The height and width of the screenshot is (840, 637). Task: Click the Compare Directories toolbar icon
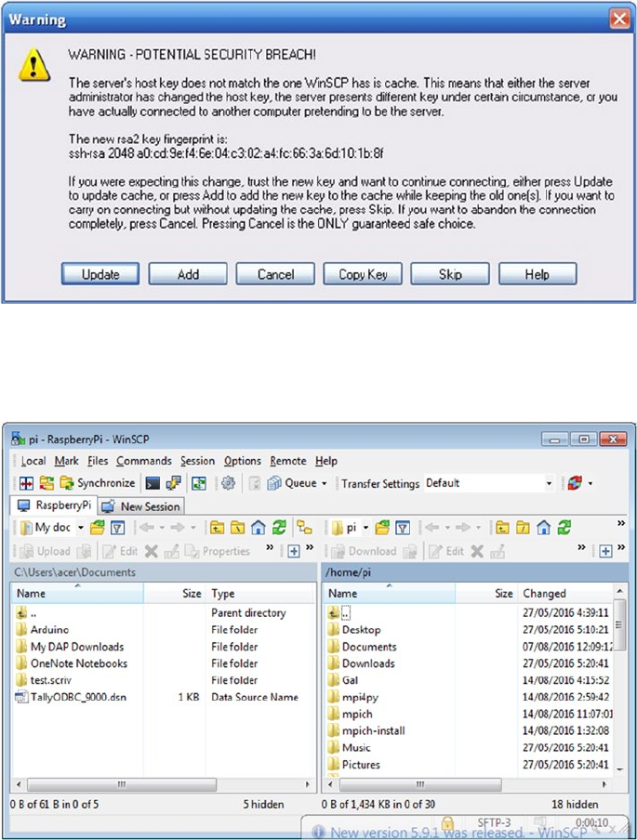(x=26, y=483)
